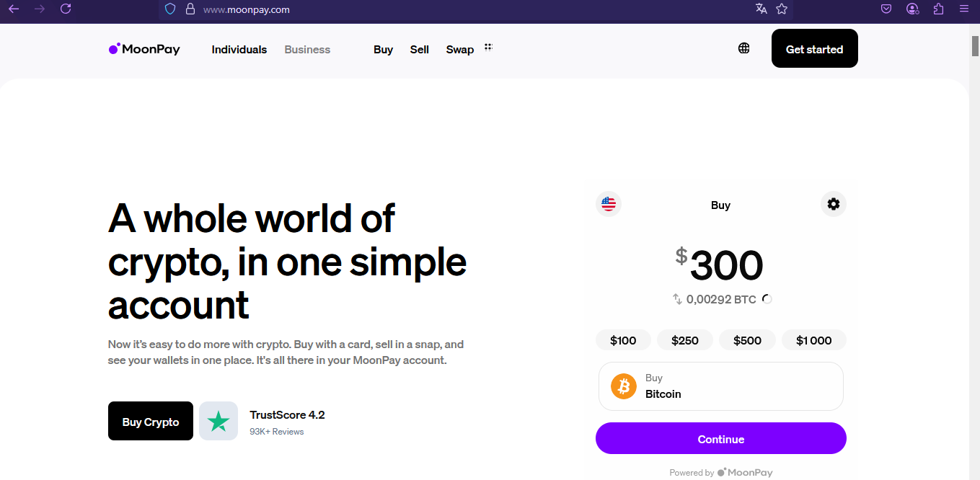This screenshot has height=480, width=980.
Task: Select the $250 preset amount
Action: (685, 340)
